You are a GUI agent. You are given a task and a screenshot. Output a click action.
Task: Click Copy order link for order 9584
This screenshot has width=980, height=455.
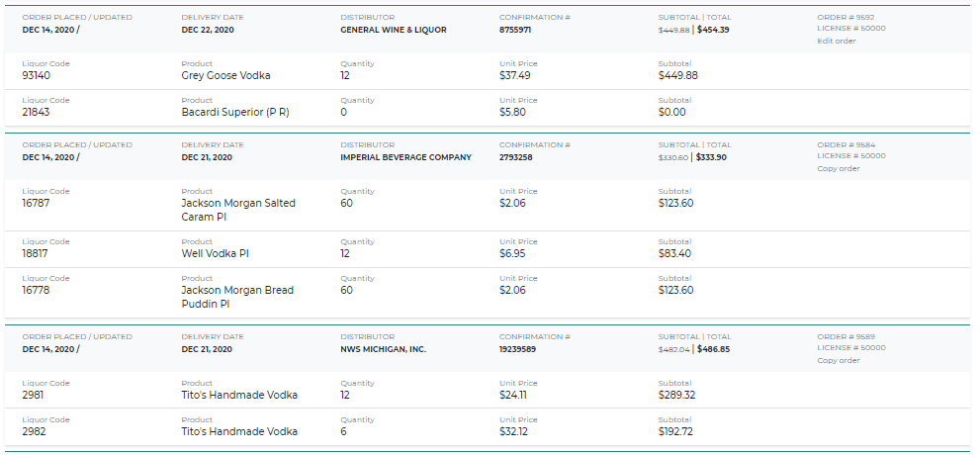tap(838, 168)
